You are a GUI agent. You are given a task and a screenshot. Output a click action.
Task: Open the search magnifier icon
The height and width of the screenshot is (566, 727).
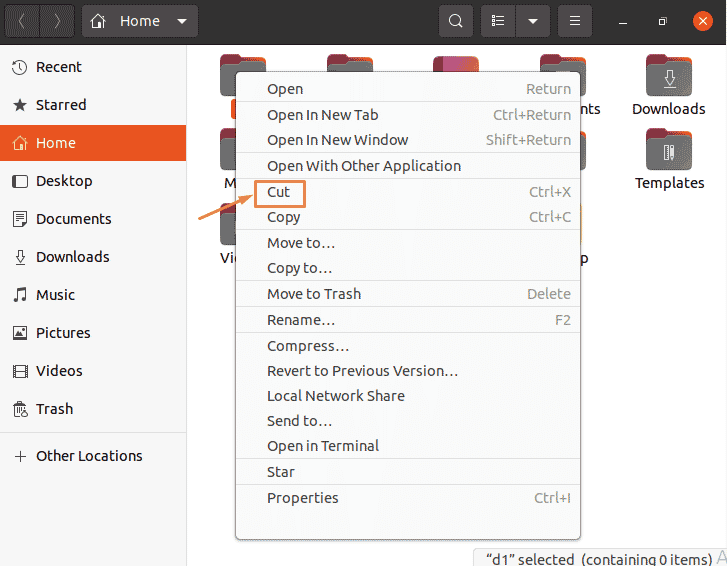point(456,21)
